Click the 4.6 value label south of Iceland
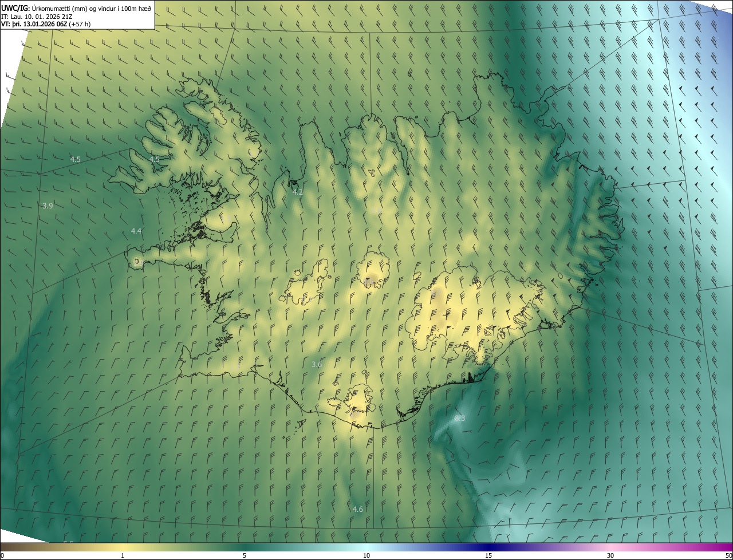Screen dimensions: 733x560 (x=357, y=509)
